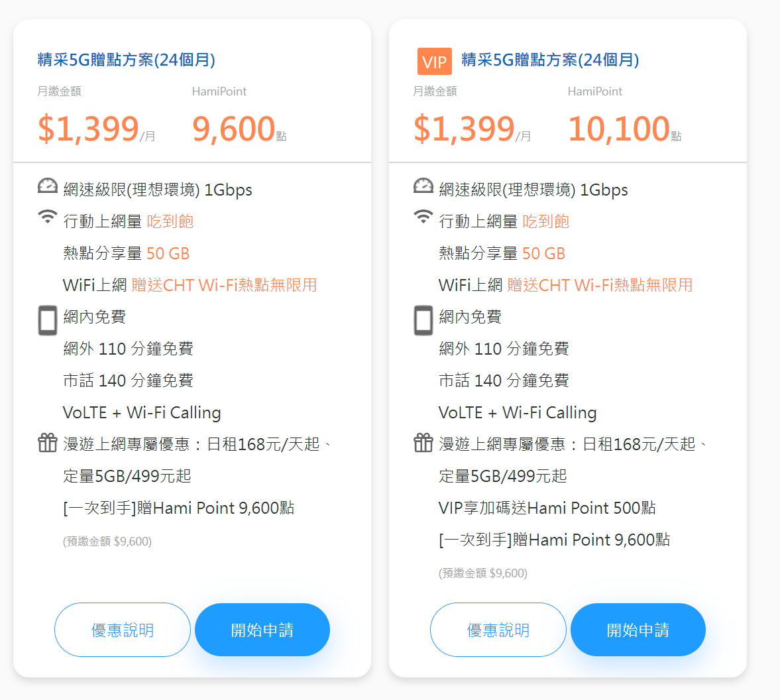Screen dimensions: 780x700
Task: Click the 9,600 HamiPoint amount
Action: (x=234, y=129)
